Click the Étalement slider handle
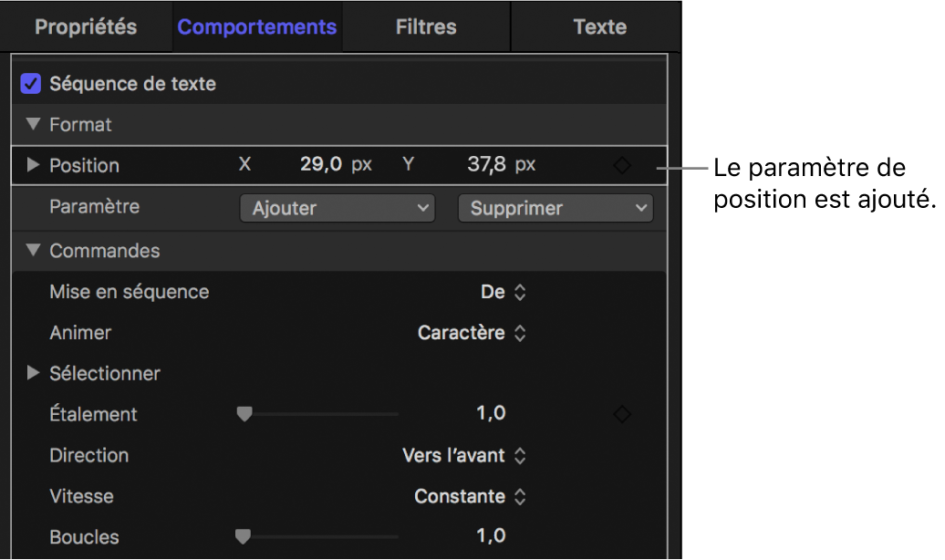 [x=244, y=414]
